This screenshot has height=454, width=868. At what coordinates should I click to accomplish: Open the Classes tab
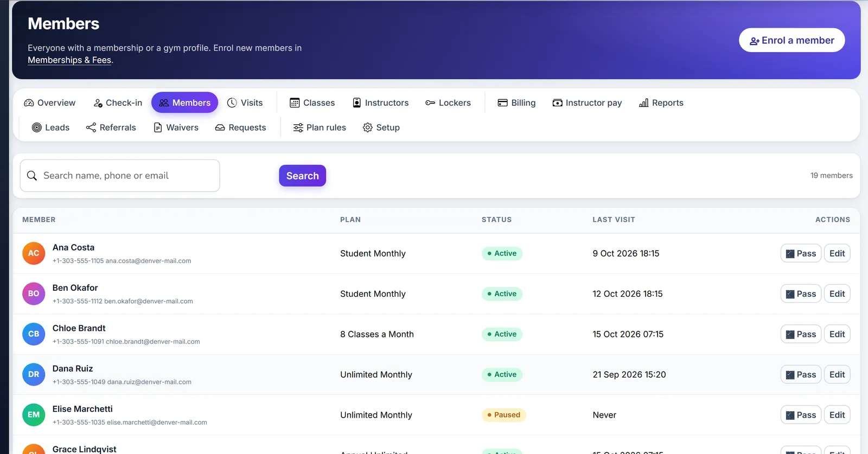click(x=312, y=103)
